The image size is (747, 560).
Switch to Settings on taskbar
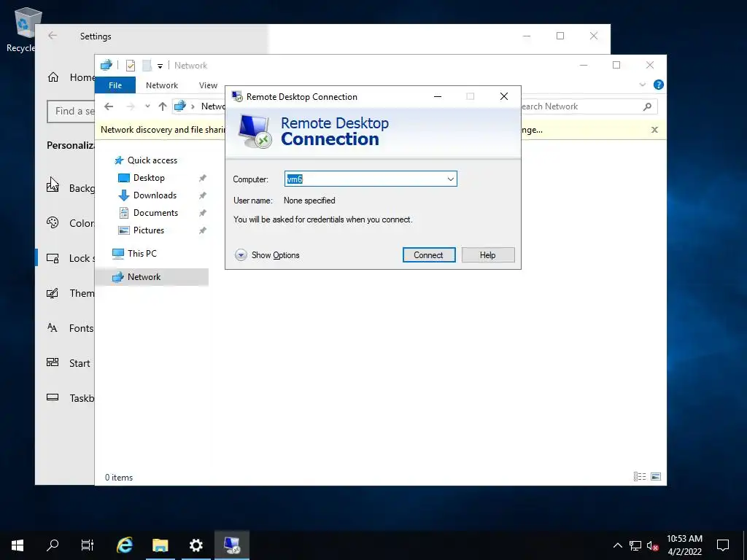click(x=196, y=545)
